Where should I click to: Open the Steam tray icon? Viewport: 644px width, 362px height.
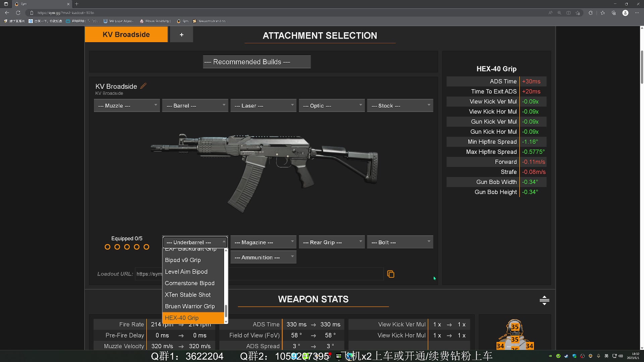566,356
